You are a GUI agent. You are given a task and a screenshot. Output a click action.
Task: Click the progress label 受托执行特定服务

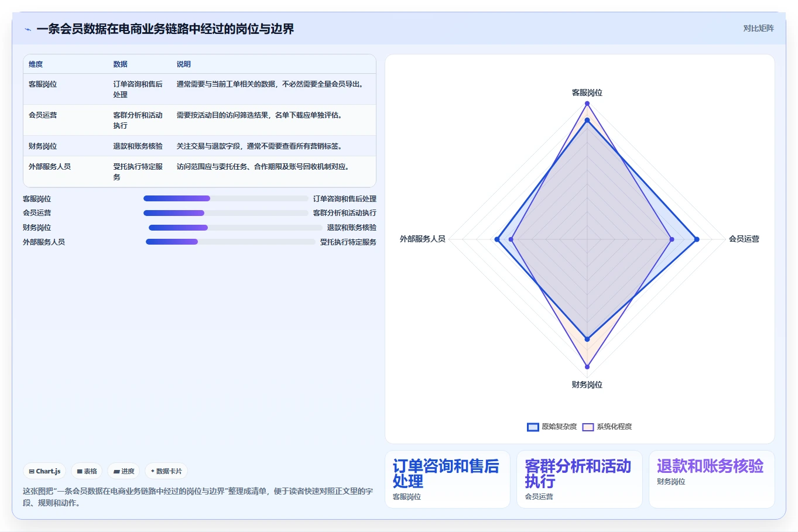[x=348, y=242]
